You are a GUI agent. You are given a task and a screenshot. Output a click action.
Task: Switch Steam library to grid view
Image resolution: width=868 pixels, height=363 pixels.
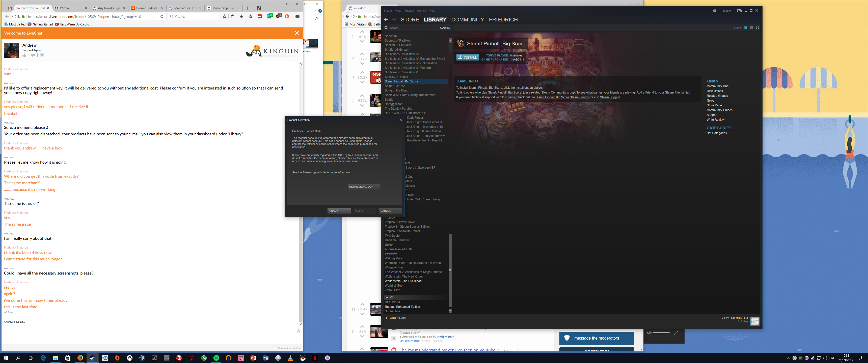click(757, 28)
